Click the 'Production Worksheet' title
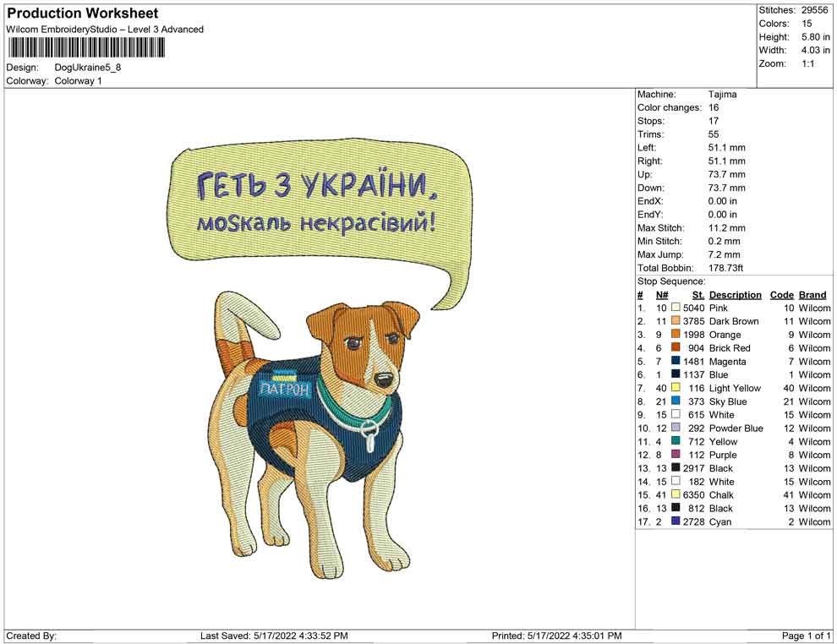Screen dimensions: 837x644 tap(83, 14)
